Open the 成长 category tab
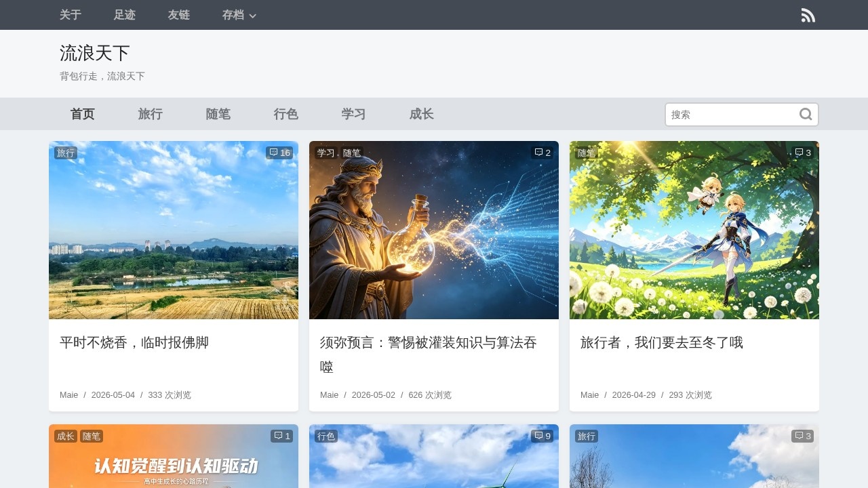Image resolution: width=868 pixels, height=488 pixels. (x=422, y=114)
